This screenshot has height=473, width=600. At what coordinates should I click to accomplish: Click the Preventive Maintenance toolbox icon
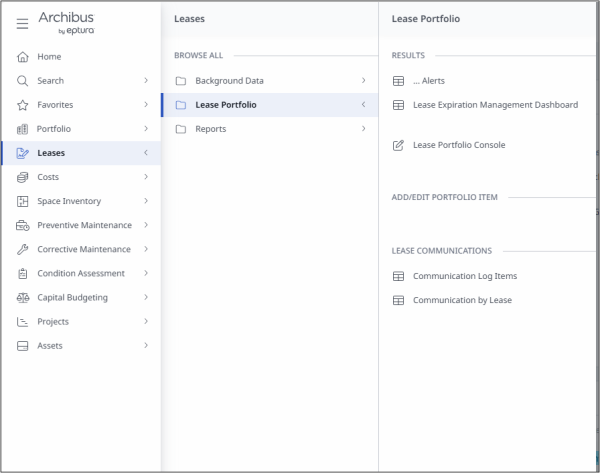pyautogui.click(x=23, y=225)
